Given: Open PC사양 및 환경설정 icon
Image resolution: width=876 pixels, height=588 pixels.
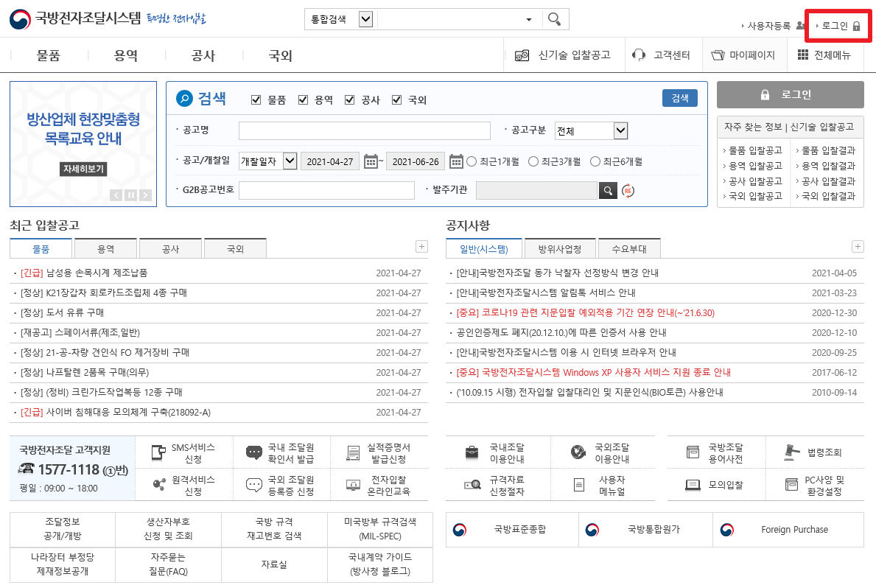Looking at the screenshot, I should click(791, 485).
